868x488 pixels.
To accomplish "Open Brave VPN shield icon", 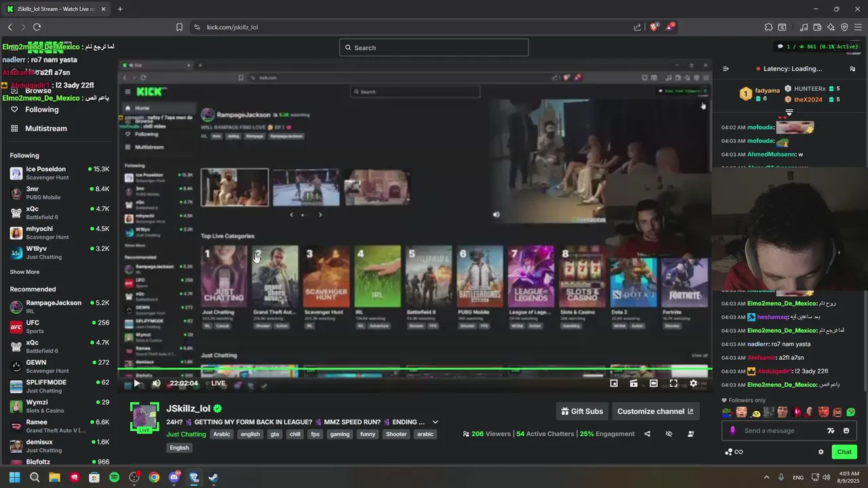I will pyautogui.click(x=844, y=27).
